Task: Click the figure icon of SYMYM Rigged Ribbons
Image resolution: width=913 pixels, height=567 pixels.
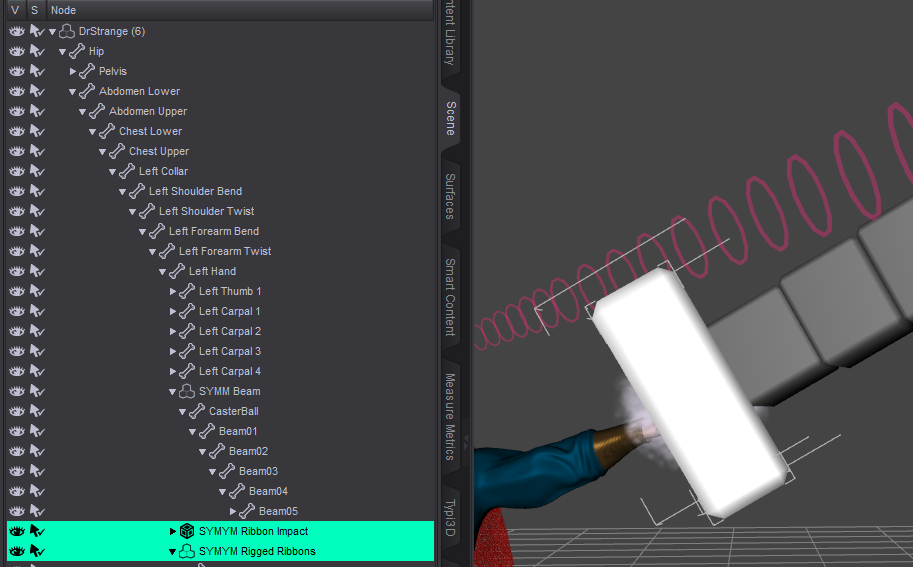Action: 186,551
